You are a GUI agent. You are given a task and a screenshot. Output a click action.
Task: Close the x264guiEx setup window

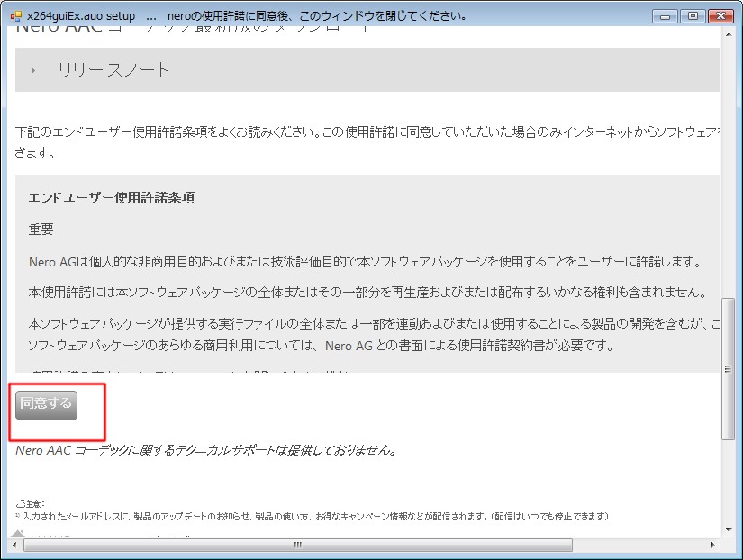[x=720, y=15]
